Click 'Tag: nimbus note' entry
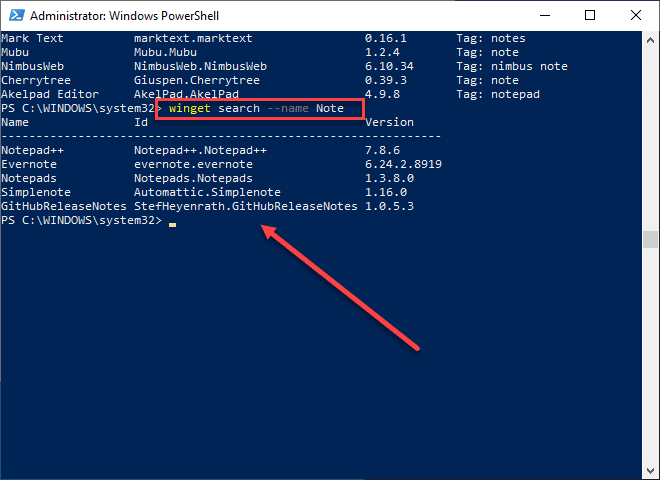Image resolution: width=660 pixels, height=480 pixels. (x=512, y=66)
